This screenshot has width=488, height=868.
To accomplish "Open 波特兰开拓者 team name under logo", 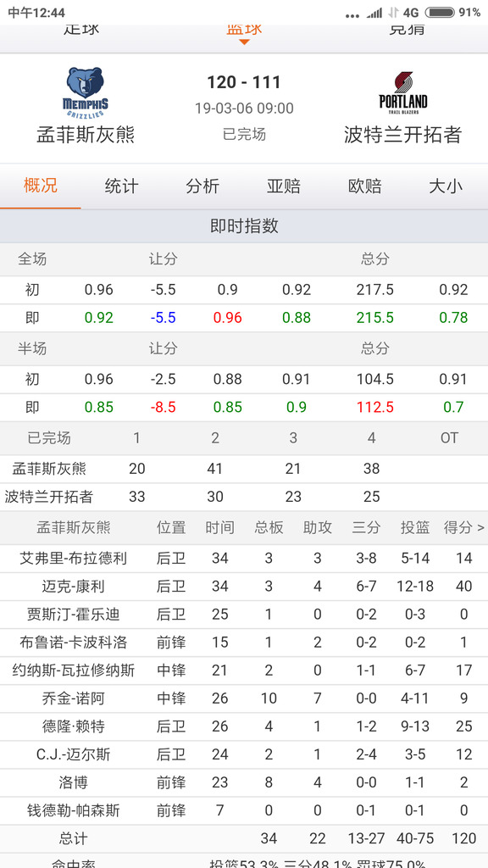I will coord(402,135).
